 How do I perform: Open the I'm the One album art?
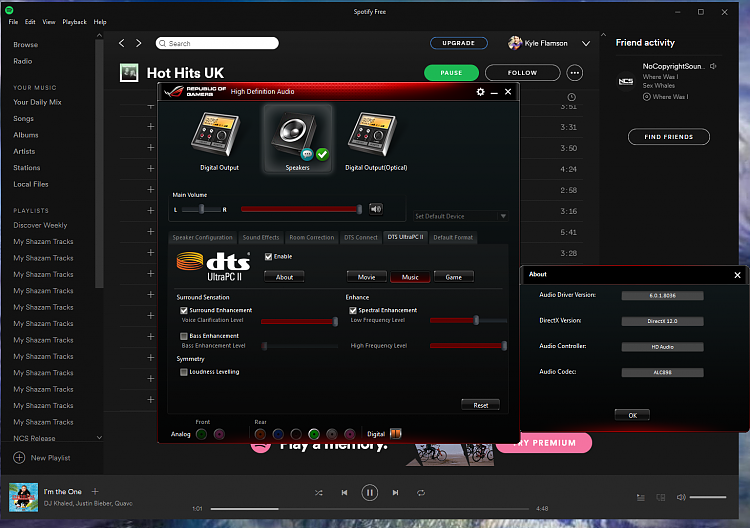point(23,497)
